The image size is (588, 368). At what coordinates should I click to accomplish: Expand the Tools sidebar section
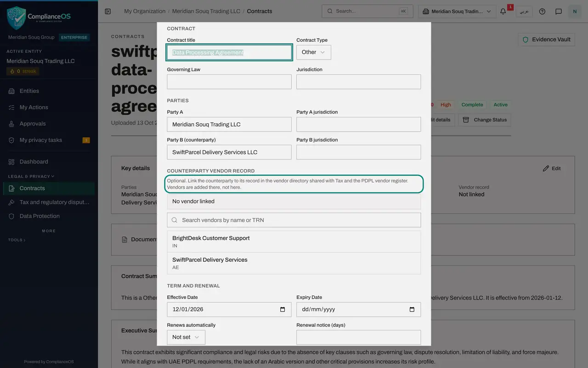click(x=17, y=240)
